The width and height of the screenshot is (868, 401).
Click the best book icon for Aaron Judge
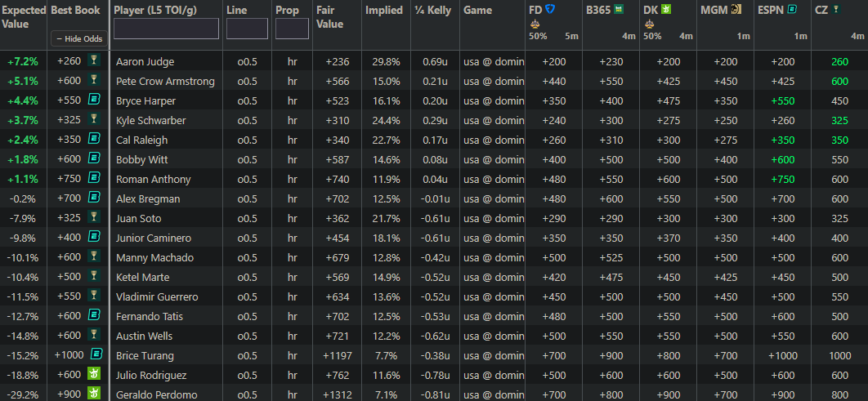pos(94,61)
